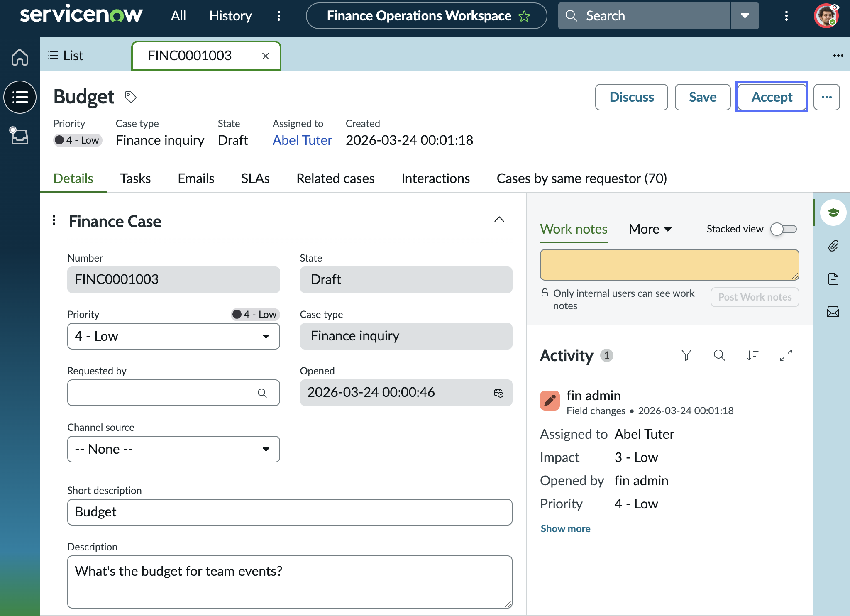Click the Number field FINC0001003
The width and height of the screenshot is (850, 616).
(x=173, y=280)
